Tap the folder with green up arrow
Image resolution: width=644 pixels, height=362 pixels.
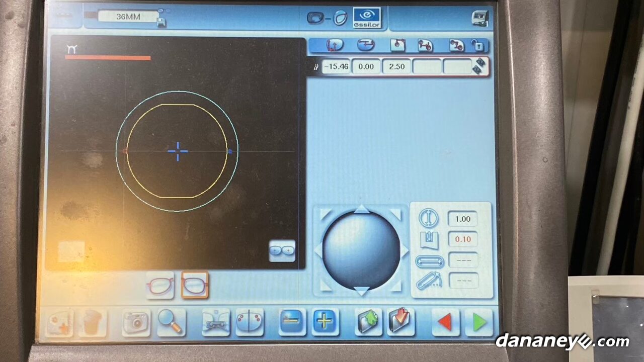[368, 322]
